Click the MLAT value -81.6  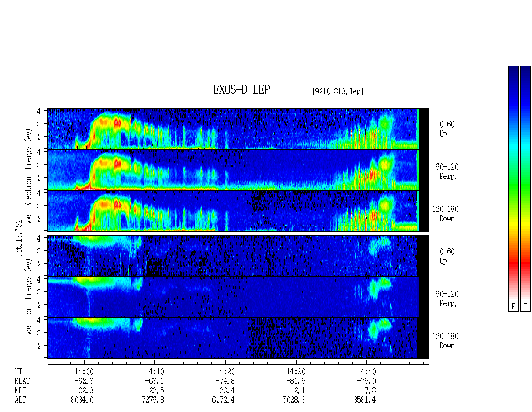(x=296, y=381)
